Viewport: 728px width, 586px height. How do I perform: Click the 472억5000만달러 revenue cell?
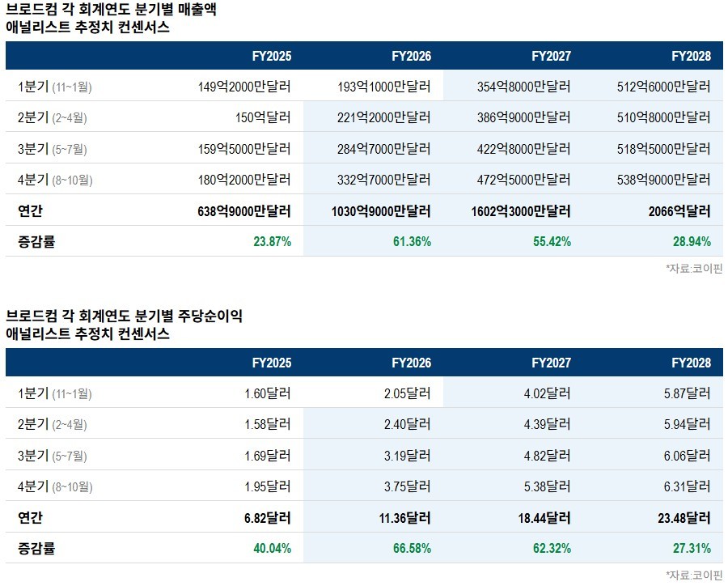[523, 180]
